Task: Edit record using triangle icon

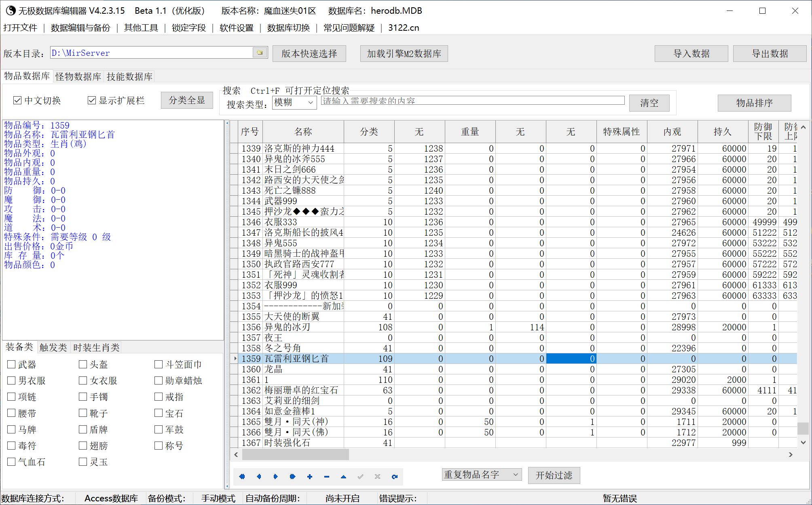Action: pyautogui.click(x=343, y=476)
